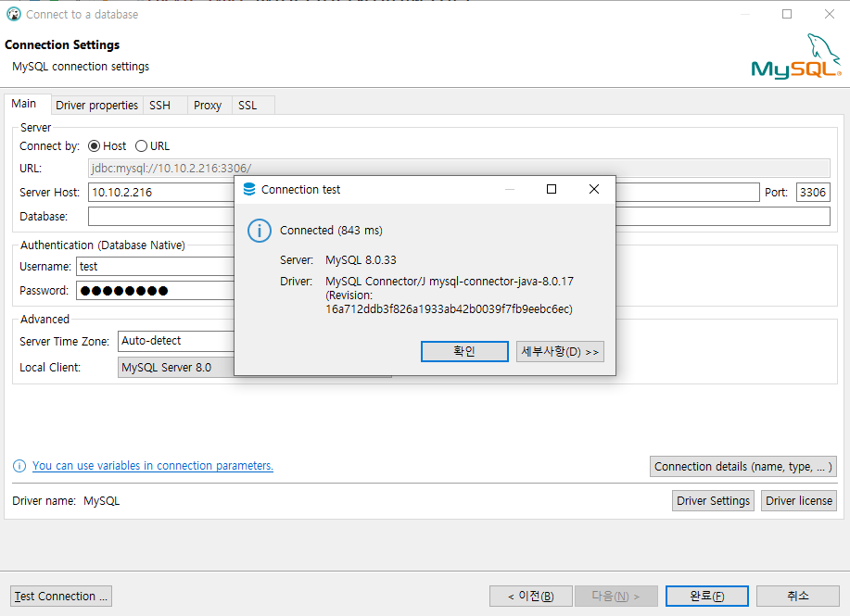Click the MySQL dolphin logo
850x616 pixels.
796,57
